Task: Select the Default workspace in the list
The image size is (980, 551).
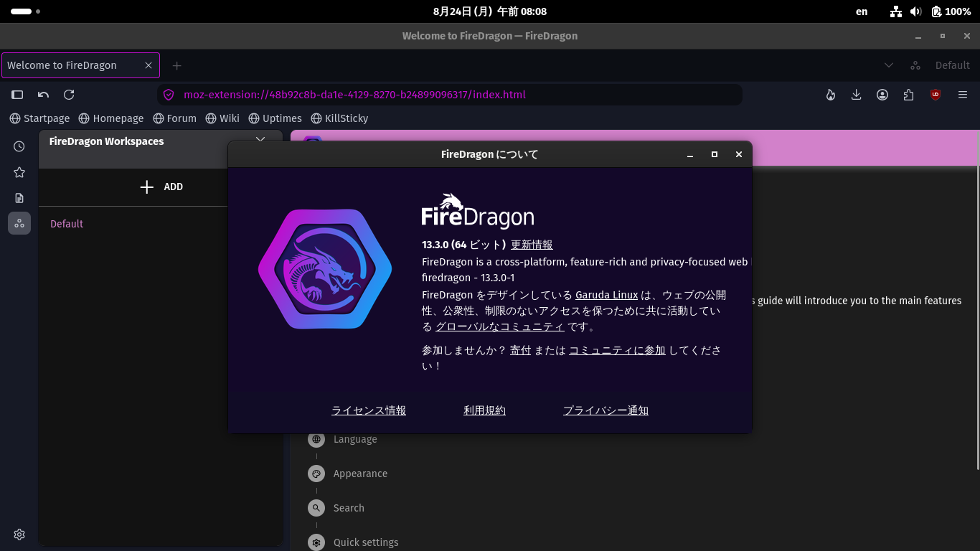Action: point(67,224)
